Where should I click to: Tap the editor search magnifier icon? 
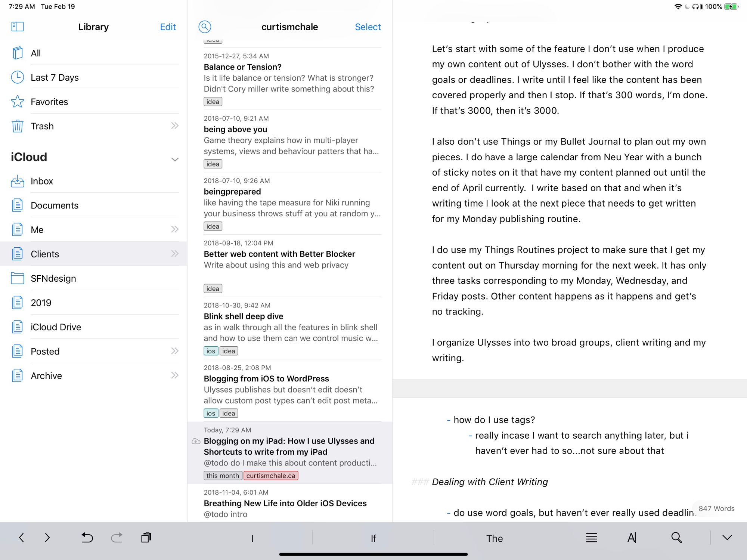tap(676, 538)
